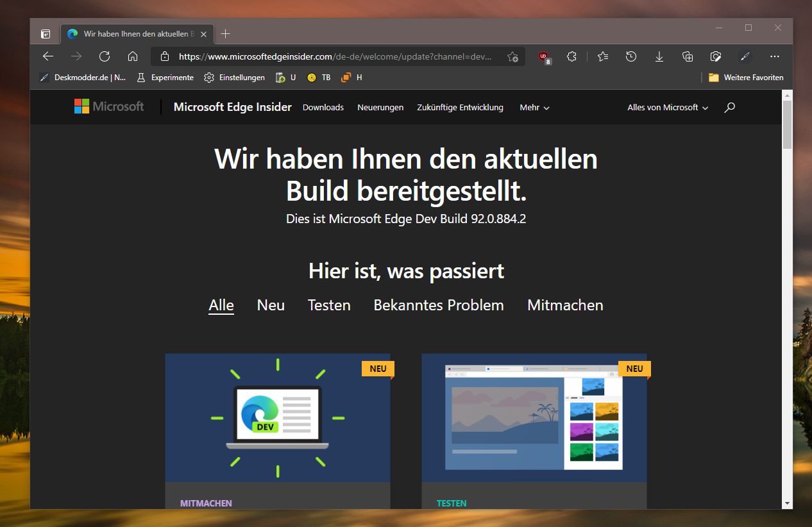Open the Edge settings and more menu
The image size is (812, 527).
[775, 56]
